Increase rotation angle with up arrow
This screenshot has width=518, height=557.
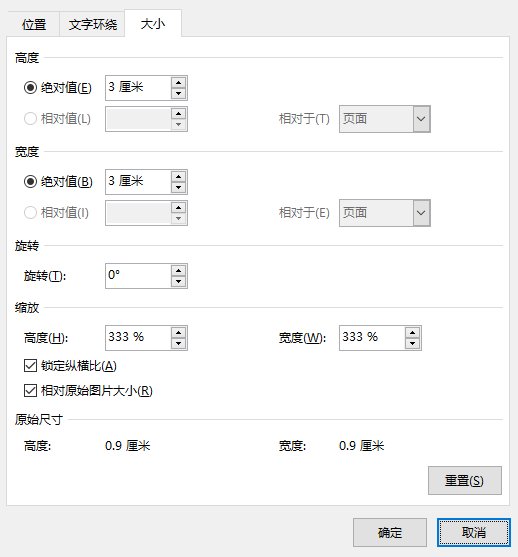coord(178,271)
